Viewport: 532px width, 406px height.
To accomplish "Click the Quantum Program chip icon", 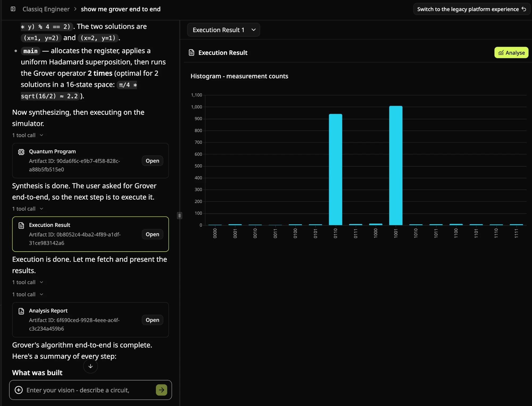I will click(x=21, y=152).
